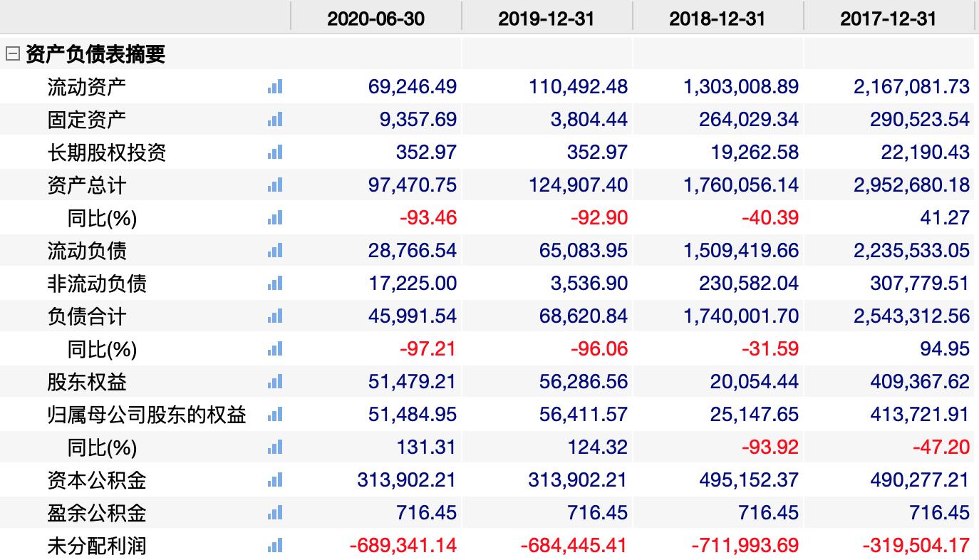Select the 流动负债 row label

(x=87, y=251)
